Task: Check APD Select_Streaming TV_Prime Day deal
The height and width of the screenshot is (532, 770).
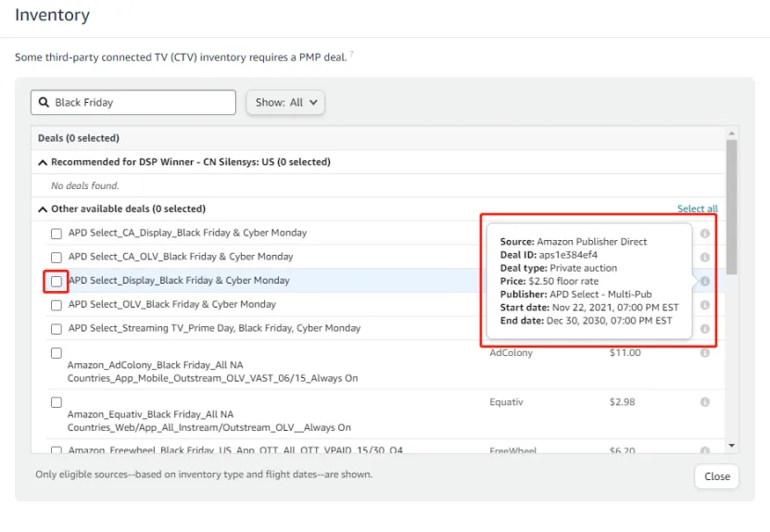Action: point(57,329)
